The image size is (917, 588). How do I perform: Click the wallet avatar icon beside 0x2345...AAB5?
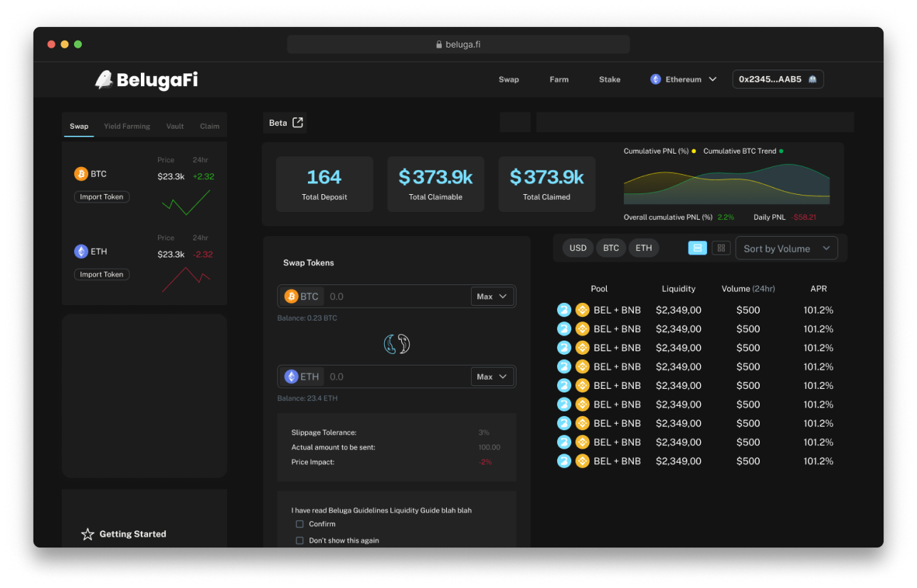(x=812, y=80)
